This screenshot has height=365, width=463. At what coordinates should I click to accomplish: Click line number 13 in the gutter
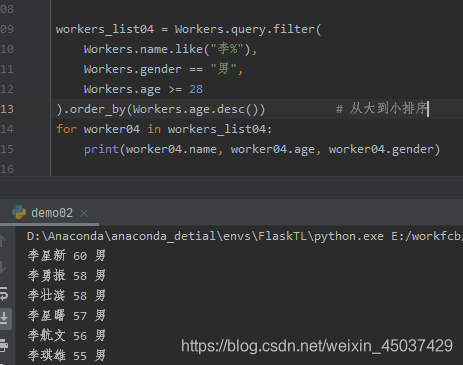pyautogui.click(x=7, y=109)
